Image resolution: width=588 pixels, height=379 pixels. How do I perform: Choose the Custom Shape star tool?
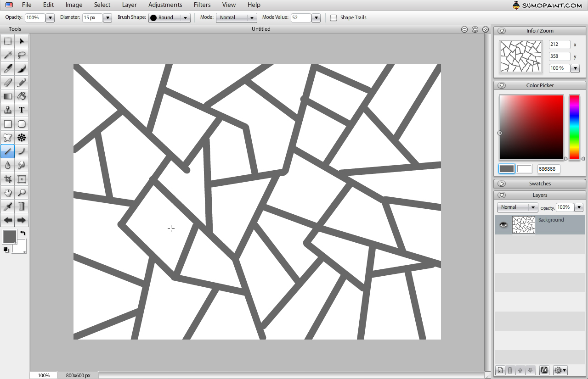[8, 138]
